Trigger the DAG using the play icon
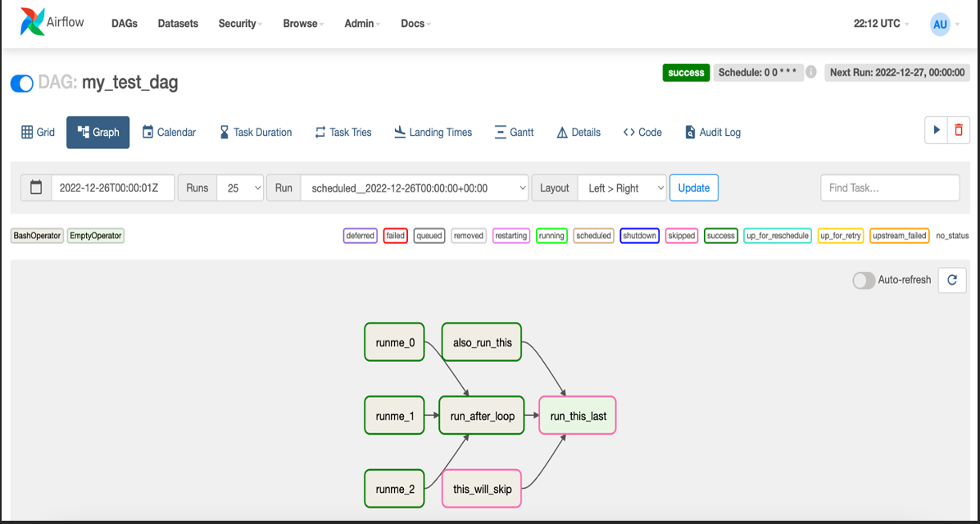This screenshot has height=524, width=980. point(936,130)
